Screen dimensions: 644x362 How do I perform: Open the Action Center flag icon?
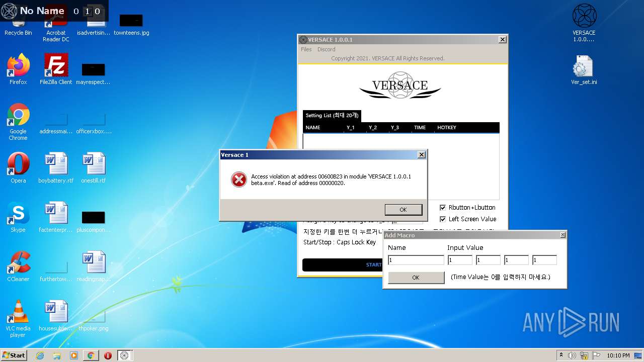click(x=596, y=355)
